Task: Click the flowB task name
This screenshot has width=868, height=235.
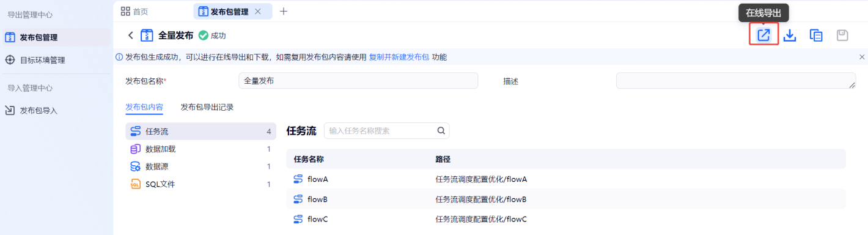Action: 318,199
